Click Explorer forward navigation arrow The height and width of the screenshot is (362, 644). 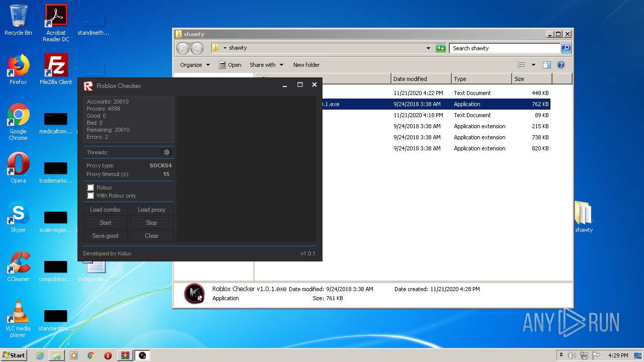click(197, 48)
